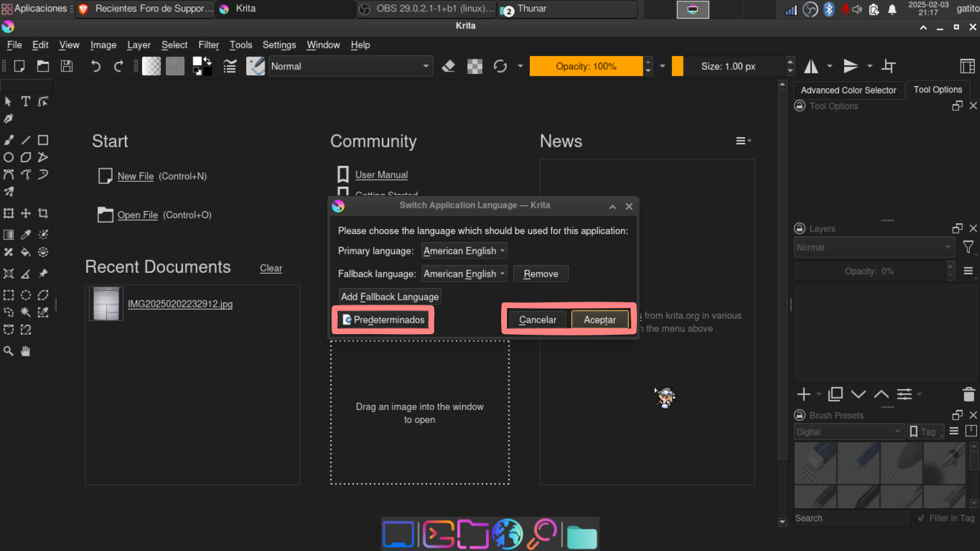Enable the Filter in Tag checkbox
Screen dimensions: 980x551
point(921,518)
